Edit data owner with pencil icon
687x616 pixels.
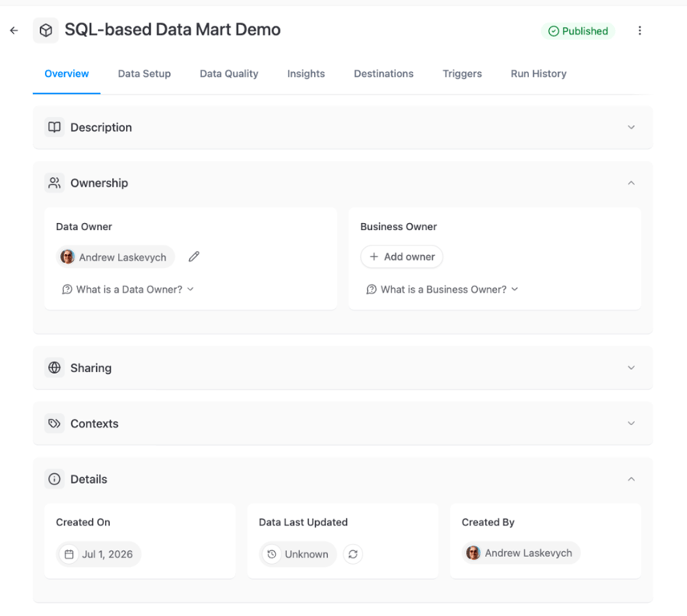pos(194,257)
